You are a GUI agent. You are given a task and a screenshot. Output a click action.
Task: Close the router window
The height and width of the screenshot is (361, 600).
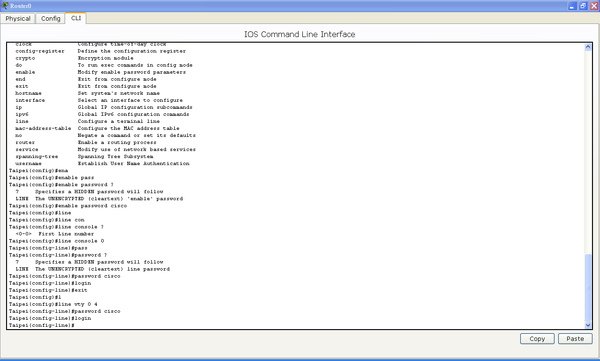click(594, 6)
